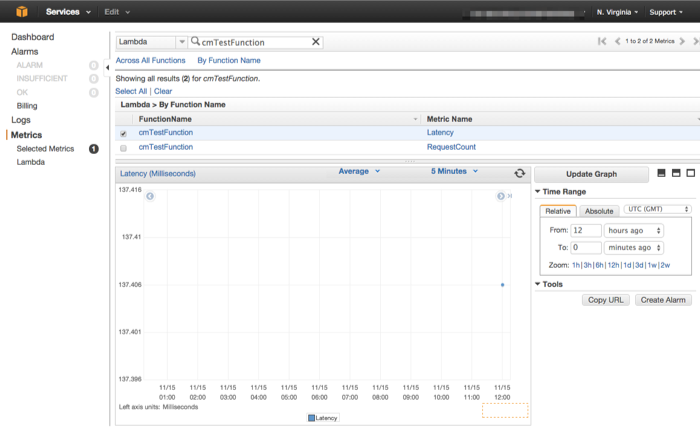Click Latency (Milliseconds) graph title
This screenshot has height=429, width=700.
158,174
